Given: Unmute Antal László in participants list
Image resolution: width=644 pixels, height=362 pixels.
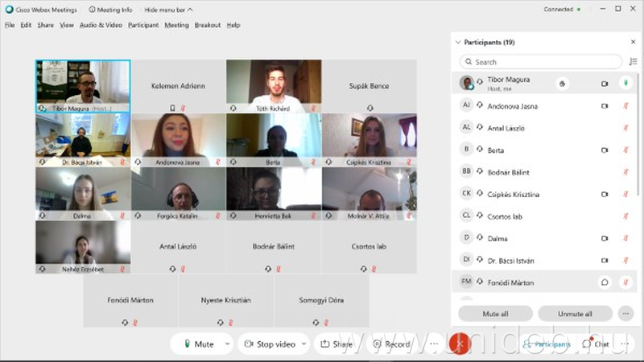Looking at the screenshot, I should click(x=625, y=128).
